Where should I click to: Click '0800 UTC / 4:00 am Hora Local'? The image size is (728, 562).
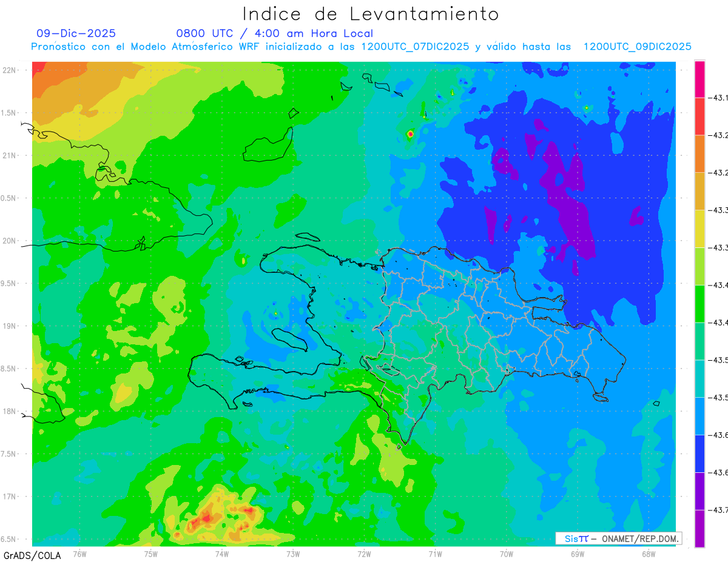tap(274, 33)
